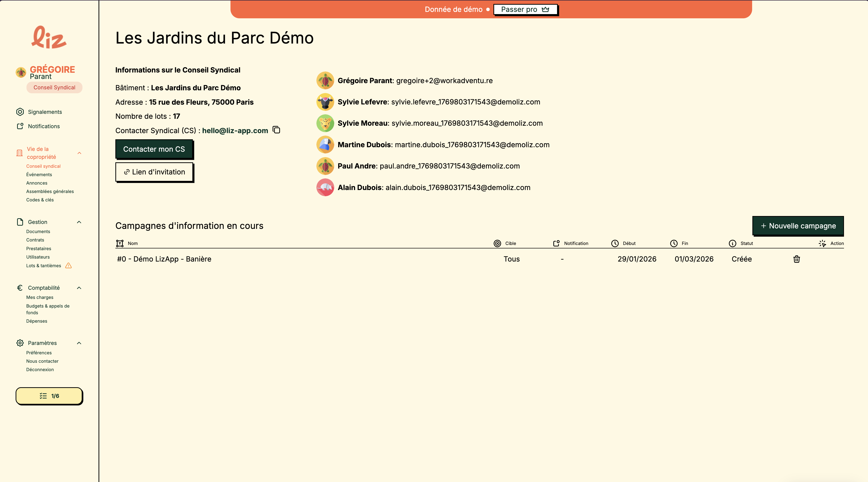Click Lien d'invitation button
This screenshot has height=482, width=868.
pos(154,172)
